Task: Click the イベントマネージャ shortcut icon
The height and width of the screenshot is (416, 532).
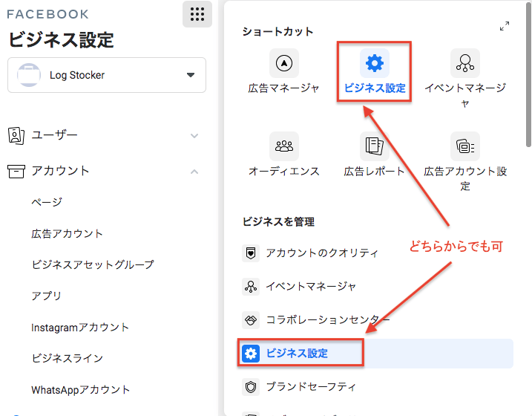Action: 465,63
